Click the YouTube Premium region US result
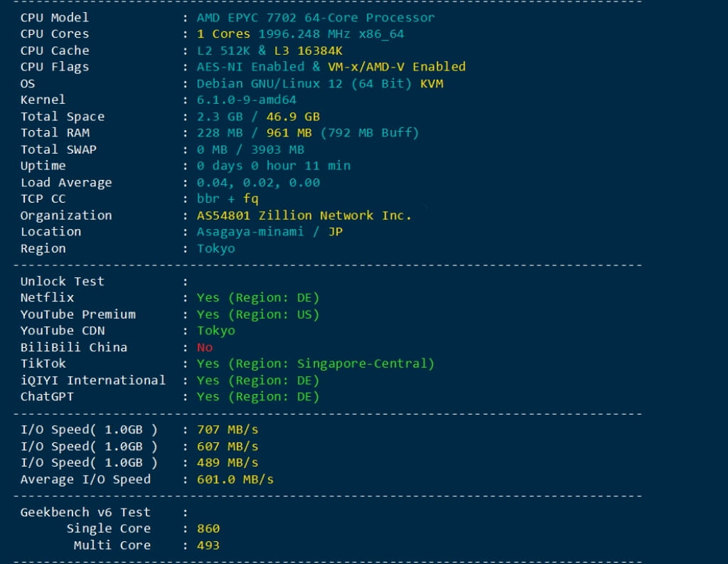728x564 pixels. [258, 314]
